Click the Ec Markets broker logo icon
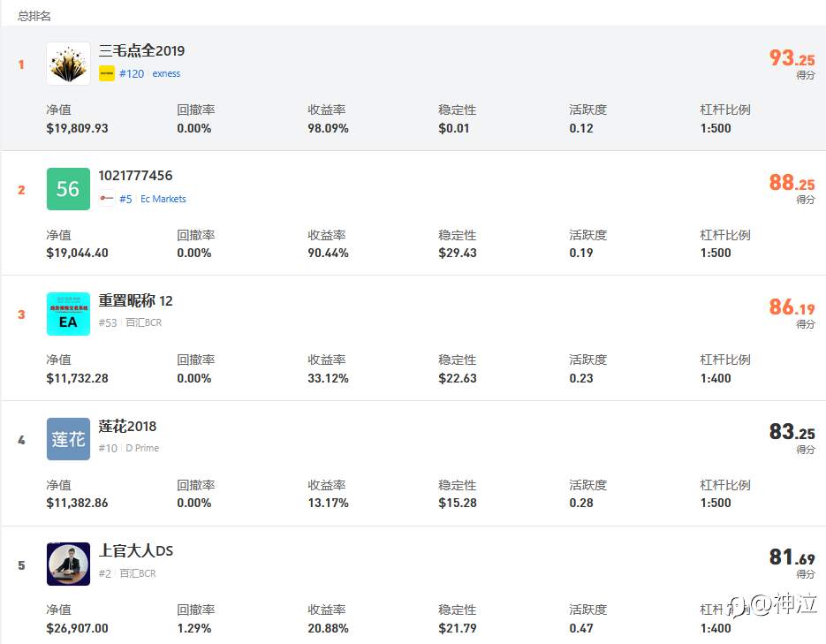Viewport: 826px width, 644px height. click(x=106, y=199)
